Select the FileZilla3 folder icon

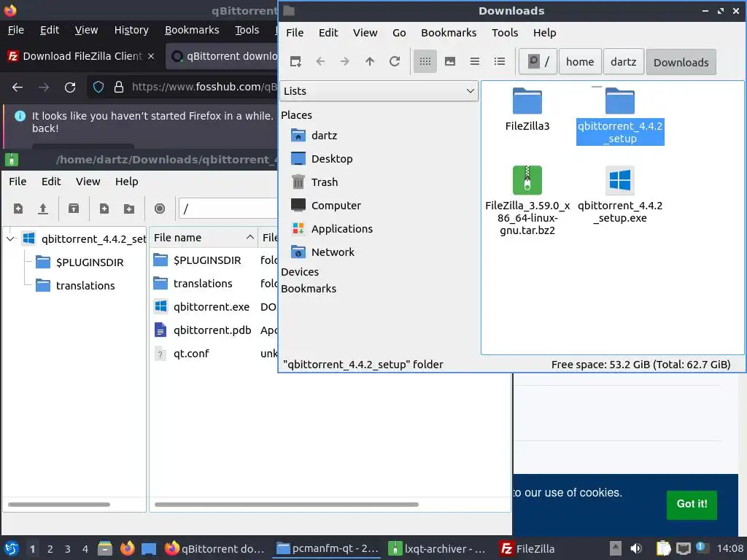pos(527,101)
